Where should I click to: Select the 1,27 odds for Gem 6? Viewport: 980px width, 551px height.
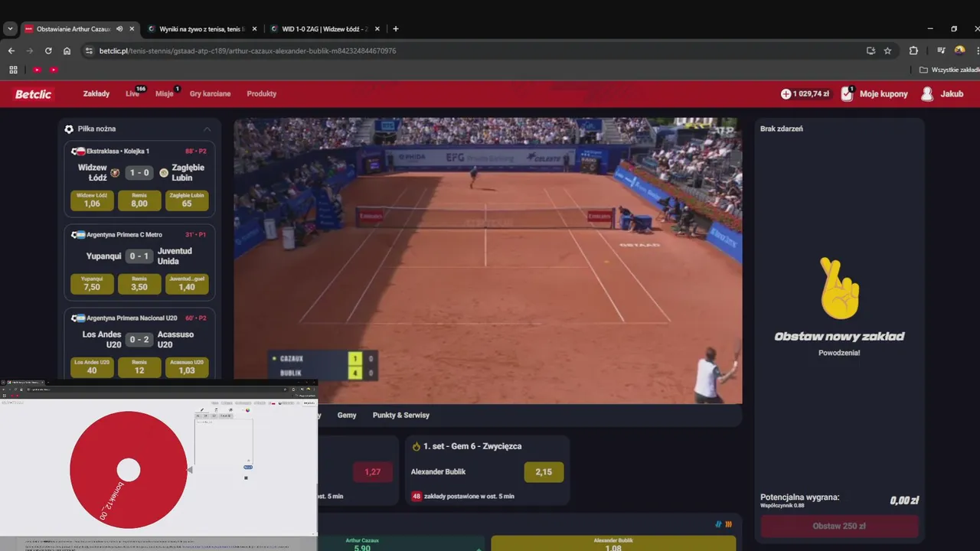click(373, 472)
